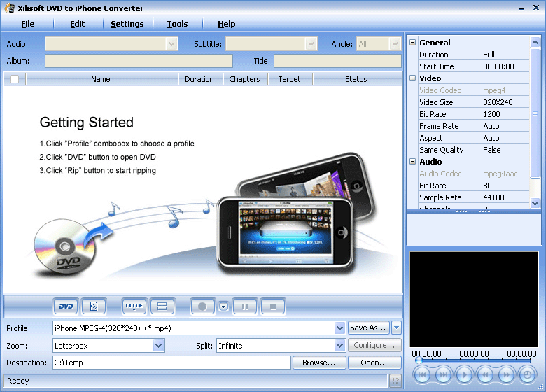Click the preview fast-forward button

click(x=506, y=375)
